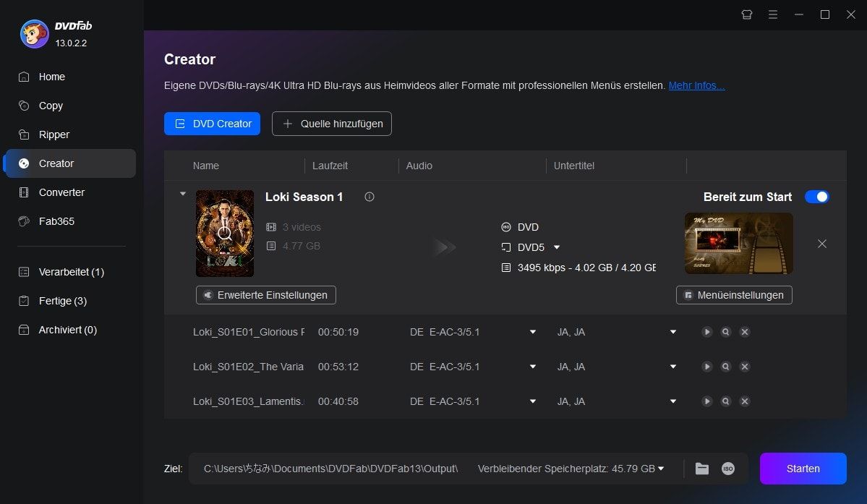Click the Starten button

coord(803,469)
